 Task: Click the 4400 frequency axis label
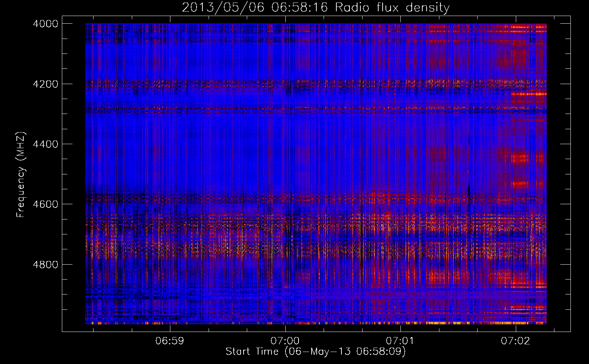click(46, 144)
